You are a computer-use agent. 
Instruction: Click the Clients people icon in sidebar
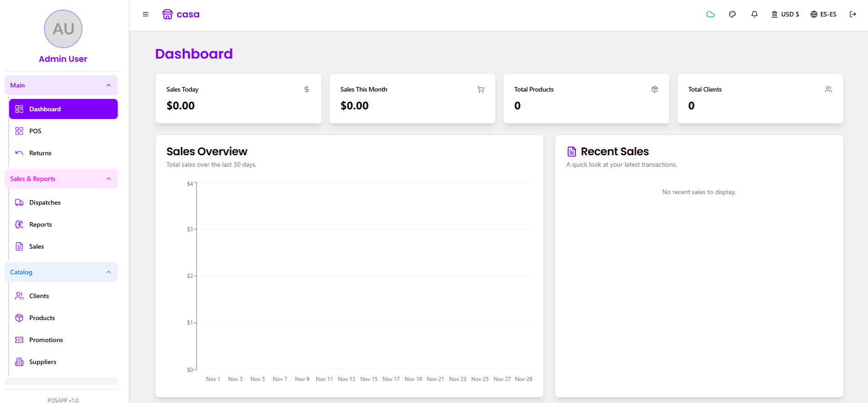(19, 296)
